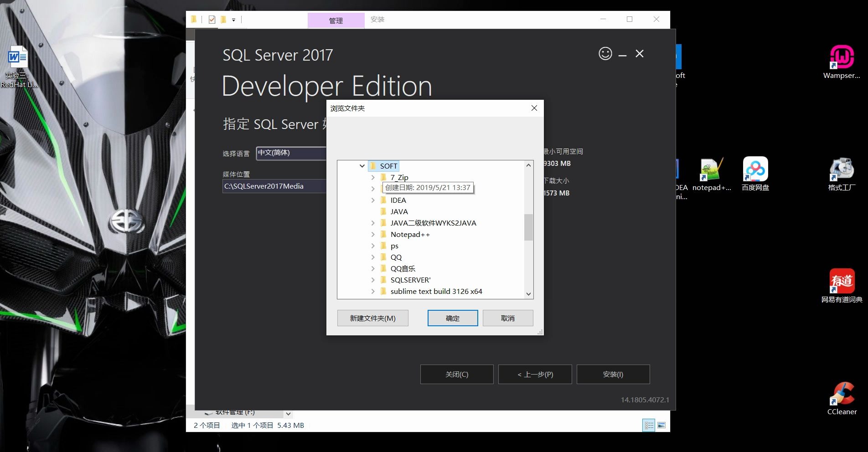The height and width of the screenshot is (452, 868).
Task: Expand the sublime text build 3126 x64 node
Action: pos(373,291)
